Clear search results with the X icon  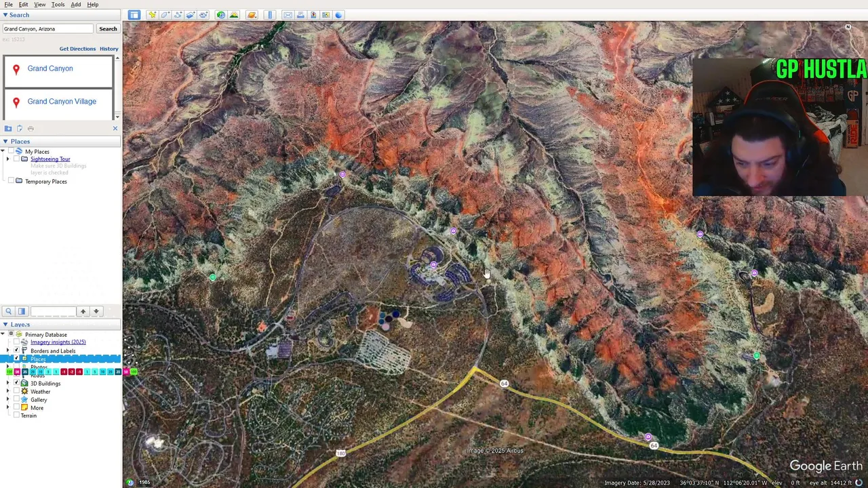pos(115,128)
